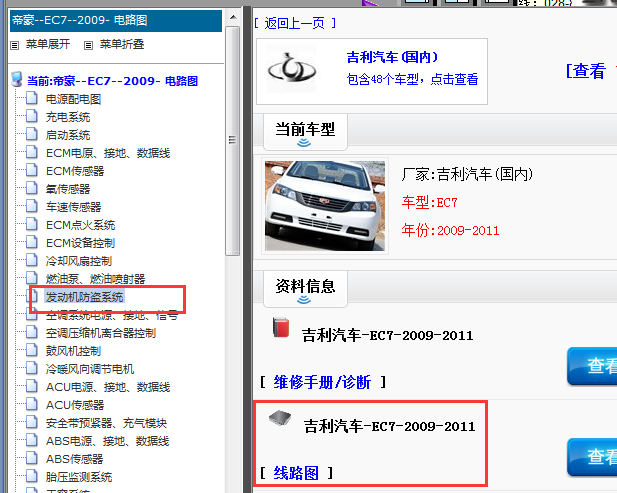Click the [查看 link at top right
Screen dimensions: 617x493
click(586, 71)
